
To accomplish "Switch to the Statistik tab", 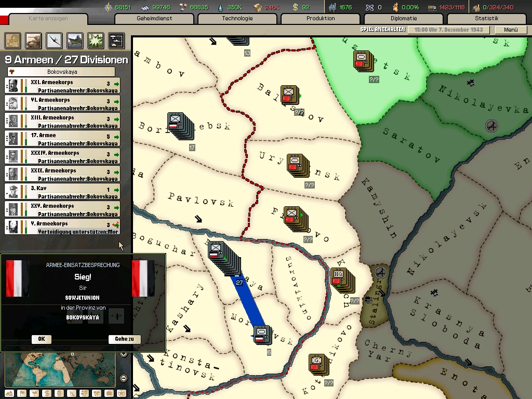I will pos(487,19).
